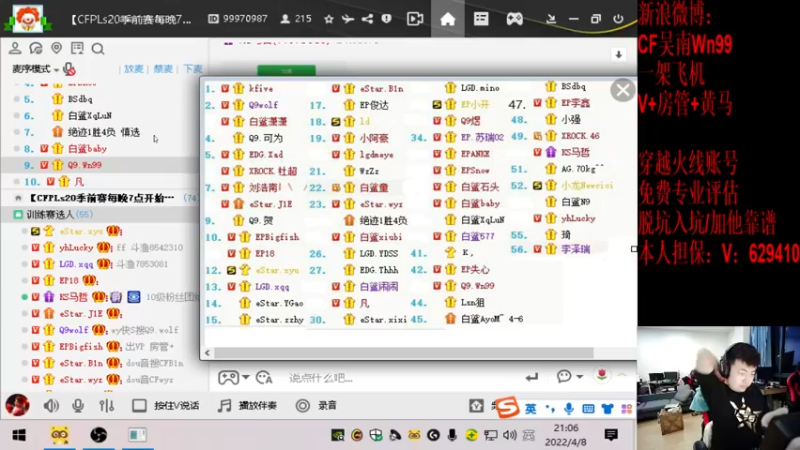Click Sogou input method S logo

[507, 408]
